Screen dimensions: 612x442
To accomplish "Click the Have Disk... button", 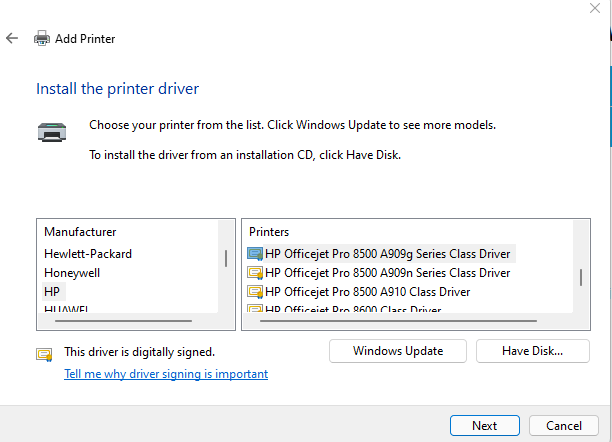I will coord(532,351).
